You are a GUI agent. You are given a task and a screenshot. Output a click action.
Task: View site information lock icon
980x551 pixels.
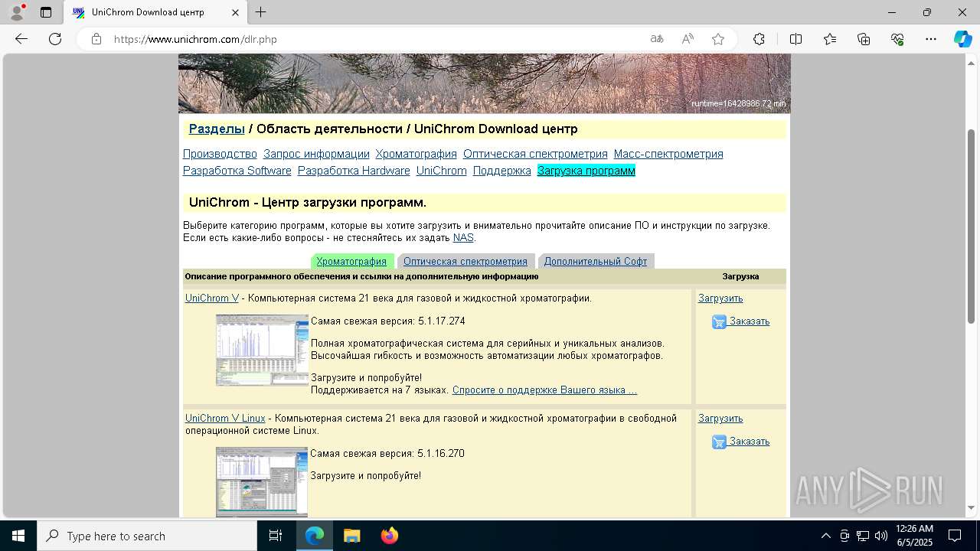(96, 39)
